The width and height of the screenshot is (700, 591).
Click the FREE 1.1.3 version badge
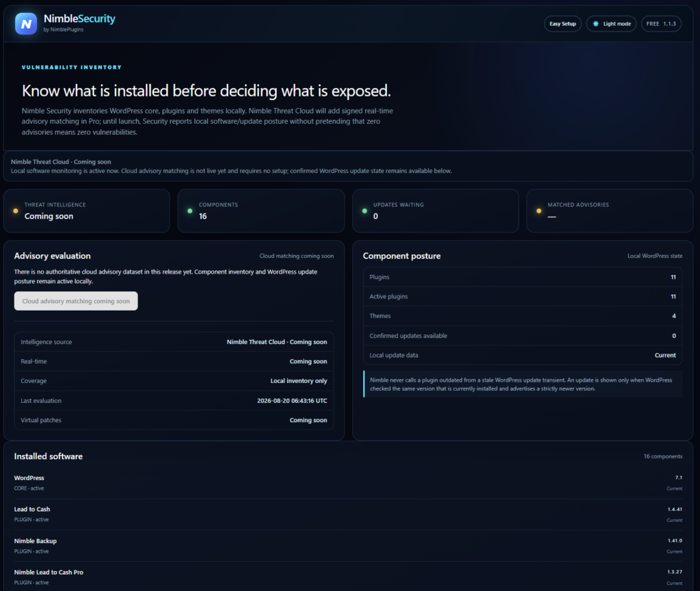tap(661, 24)
